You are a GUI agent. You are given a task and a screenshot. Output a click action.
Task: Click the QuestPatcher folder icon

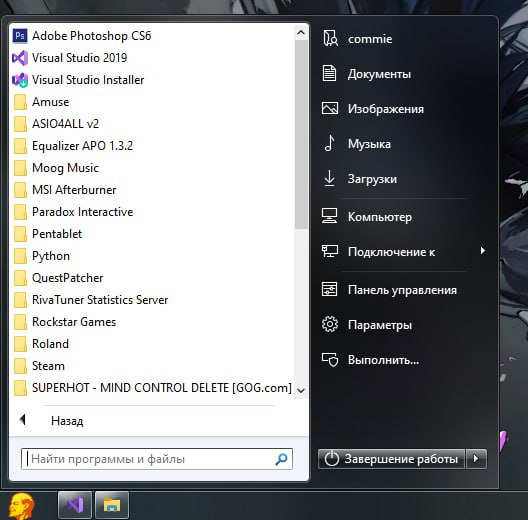[x=20, y=278]
